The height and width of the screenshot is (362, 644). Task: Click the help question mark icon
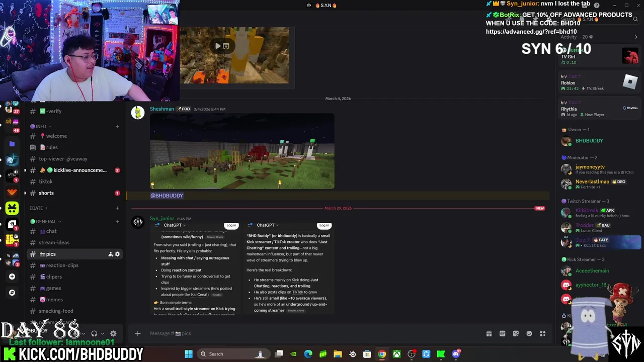point(597,5)
